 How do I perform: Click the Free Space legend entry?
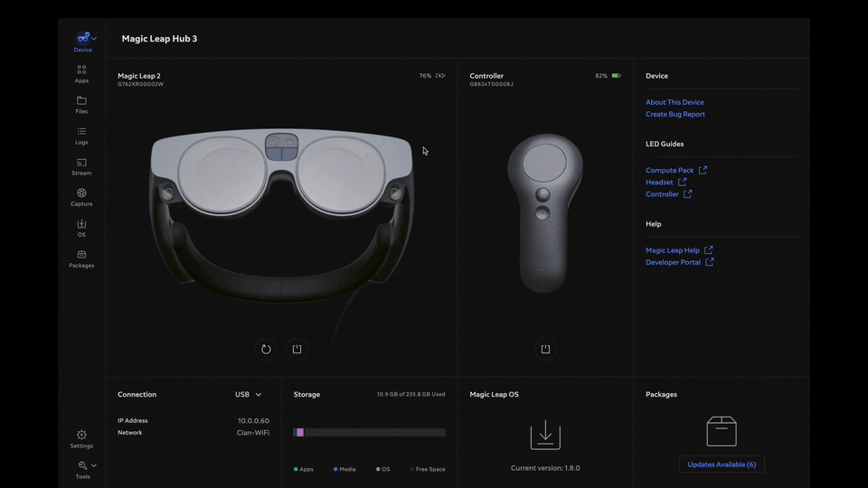coord(428,469)
